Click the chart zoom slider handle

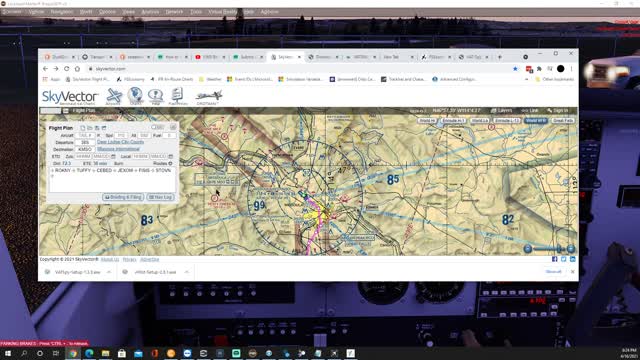[560, 249]
